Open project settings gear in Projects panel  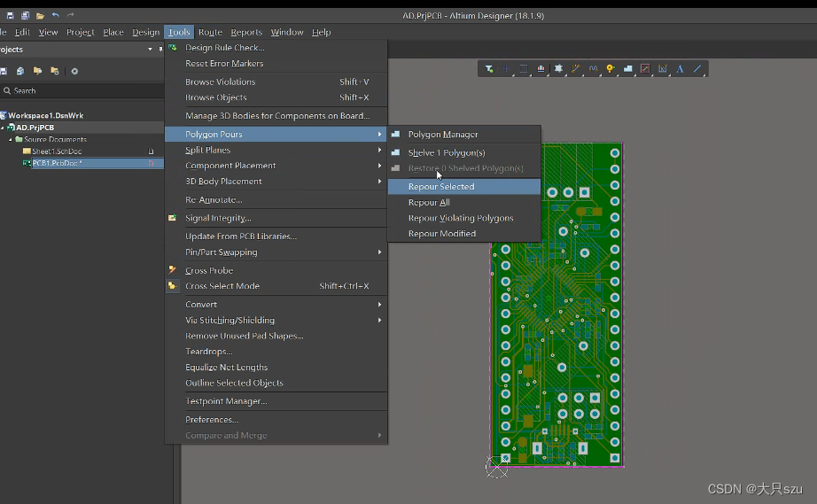click(74, 71)
